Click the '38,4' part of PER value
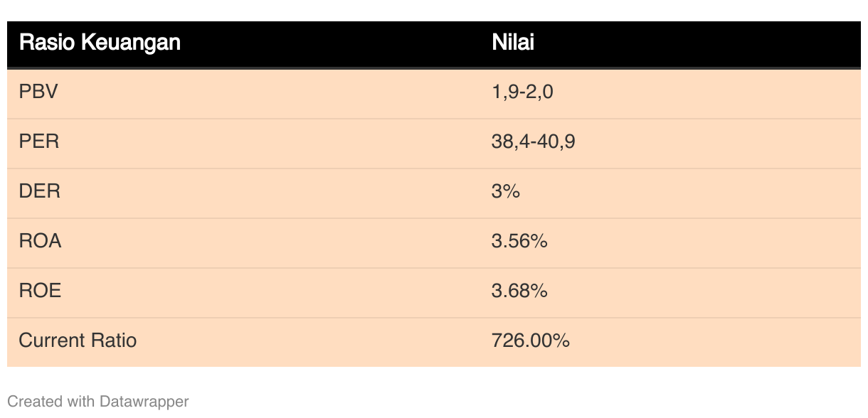The image size is (868, 418). pos(509,142)
